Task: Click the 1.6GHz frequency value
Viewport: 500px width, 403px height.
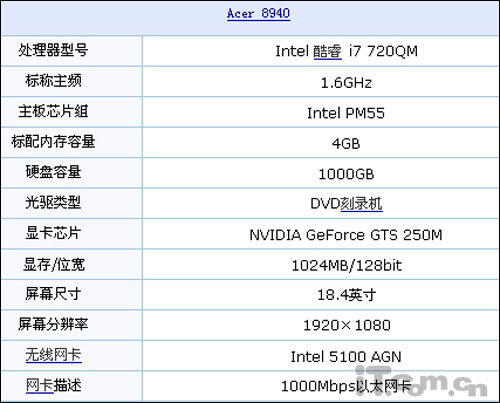Action: click(x=346, y=83)
